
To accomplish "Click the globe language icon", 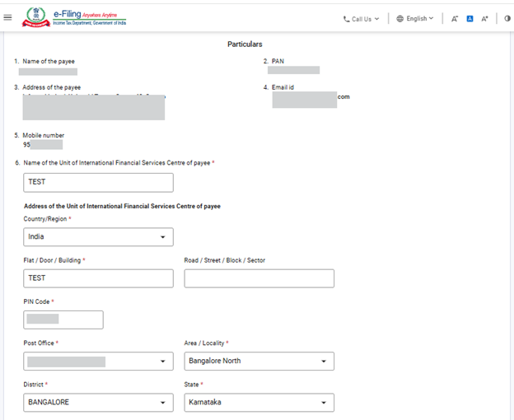I will click(x=400, y=19).
